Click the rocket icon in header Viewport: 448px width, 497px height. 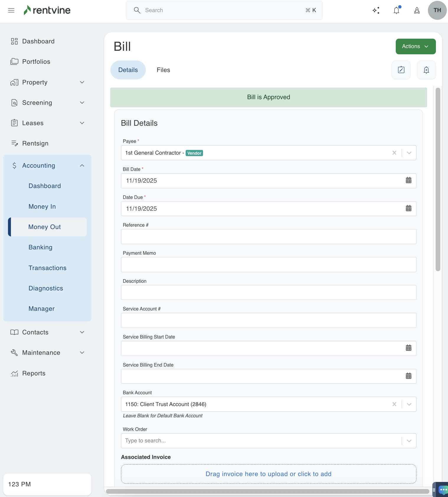(417, 10)
